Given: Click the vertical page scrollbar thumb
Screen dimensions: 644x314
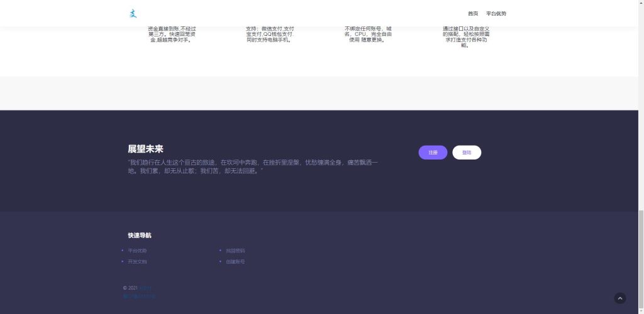Looking at the screenshot, I should [x=641, y=261].
